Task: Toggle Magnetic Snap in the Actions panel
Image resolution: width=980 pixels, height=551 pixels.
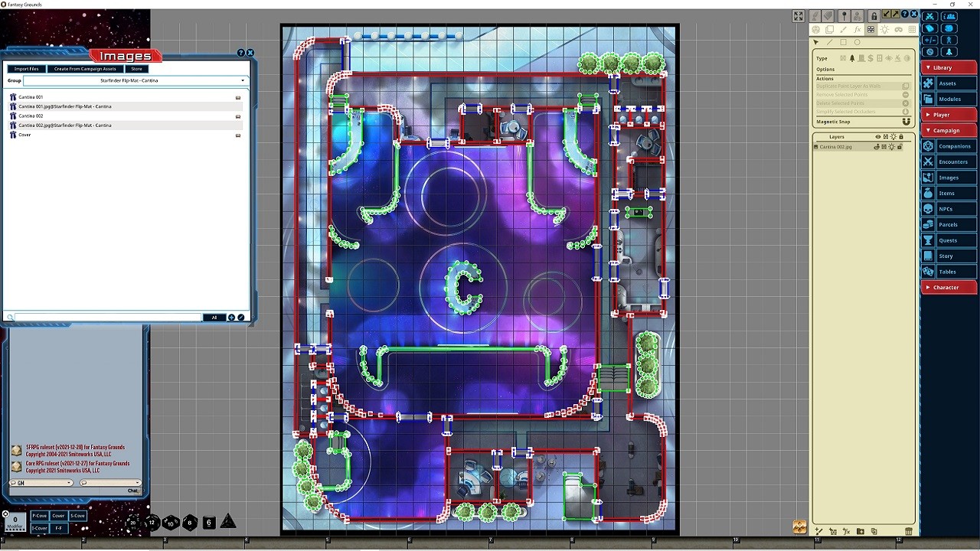Action: pyautogui.click(x=906, y=121)
